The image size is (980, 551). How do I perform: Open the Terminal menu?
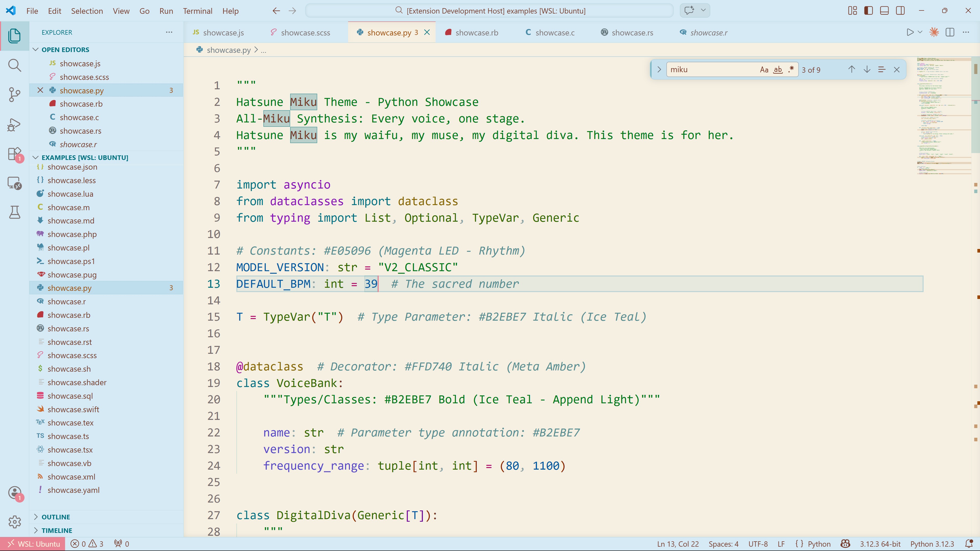(198, 11)
